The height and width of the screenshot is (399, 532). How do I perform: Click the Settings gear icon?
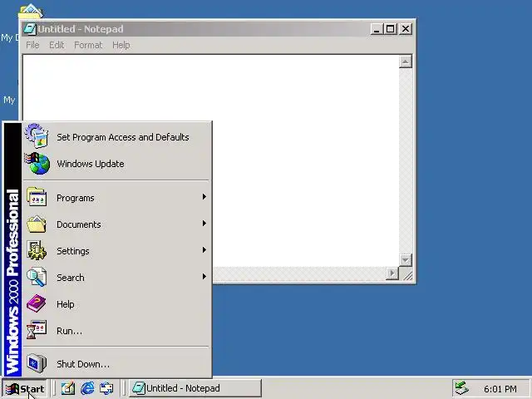pos(37,250)
